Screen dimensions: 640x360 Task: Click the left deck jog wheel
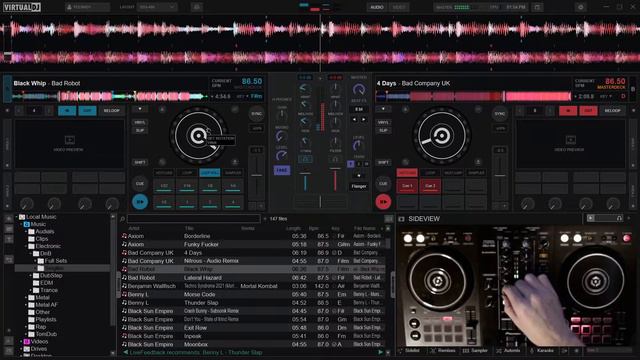(198, 136)
